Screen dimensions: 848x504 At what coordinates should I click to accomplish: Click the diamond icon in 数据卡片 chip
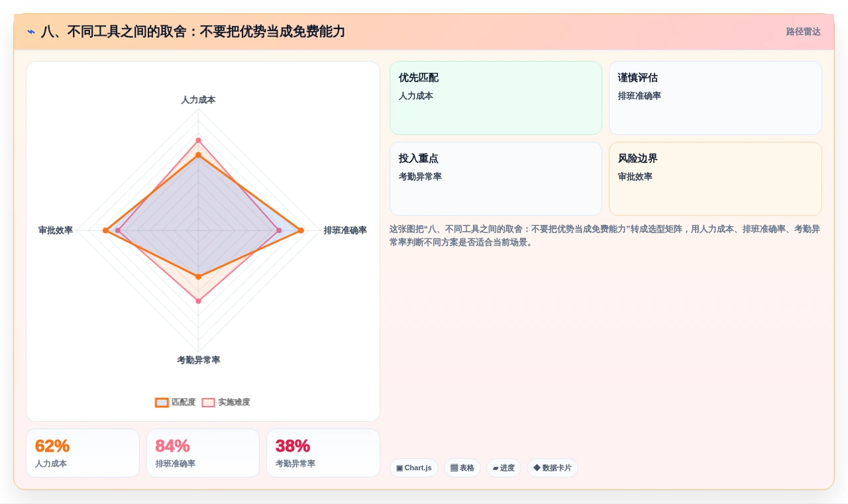pos(537,468)
